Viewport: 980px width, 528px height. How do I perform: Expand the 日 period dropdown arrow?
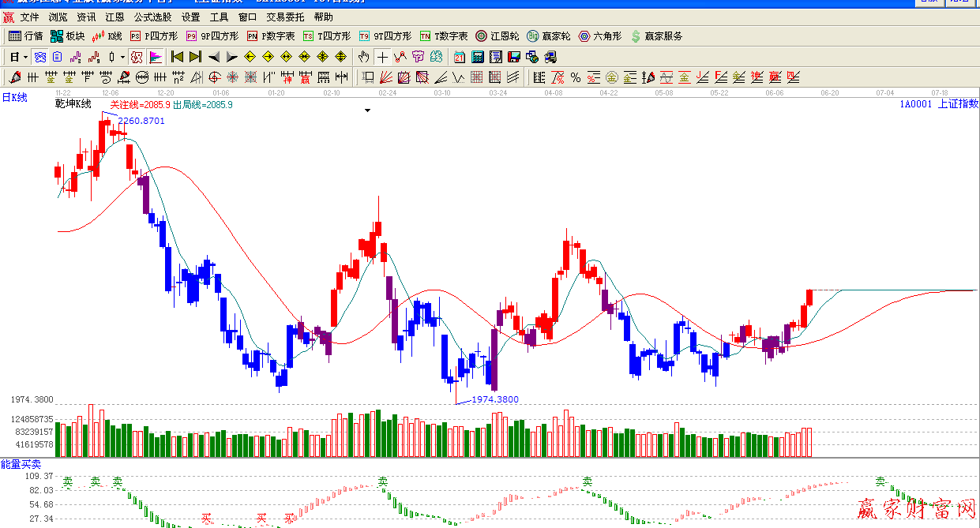[25, 57]
